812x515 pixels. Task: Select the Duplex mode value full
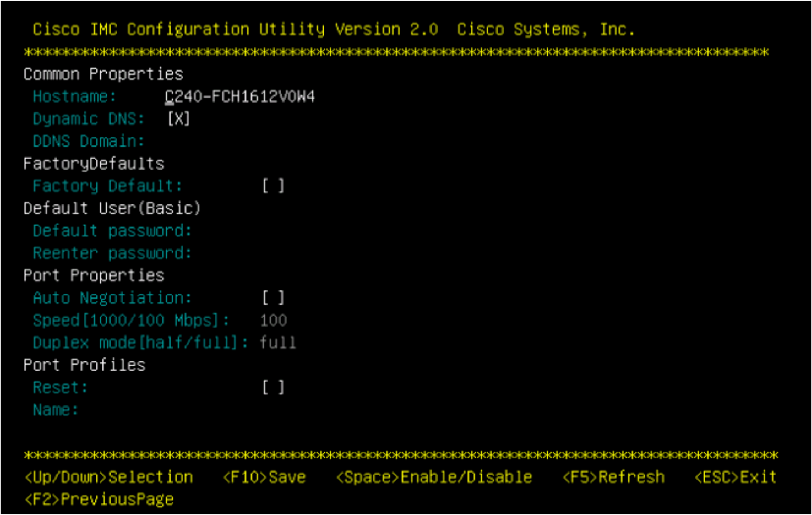(278, 342)
